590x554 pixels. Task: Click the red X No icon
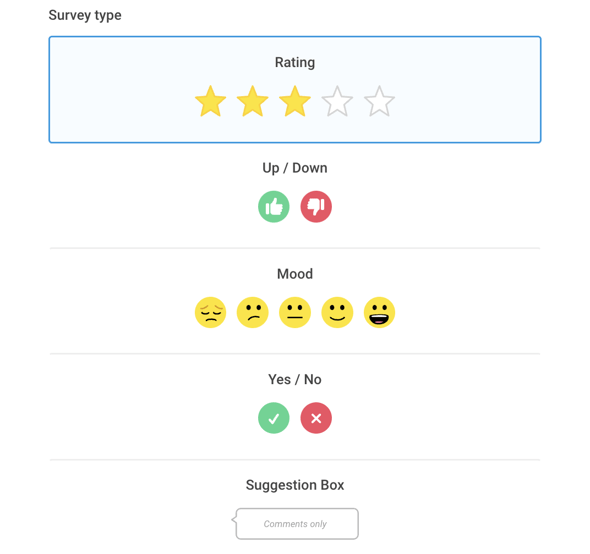316,418
